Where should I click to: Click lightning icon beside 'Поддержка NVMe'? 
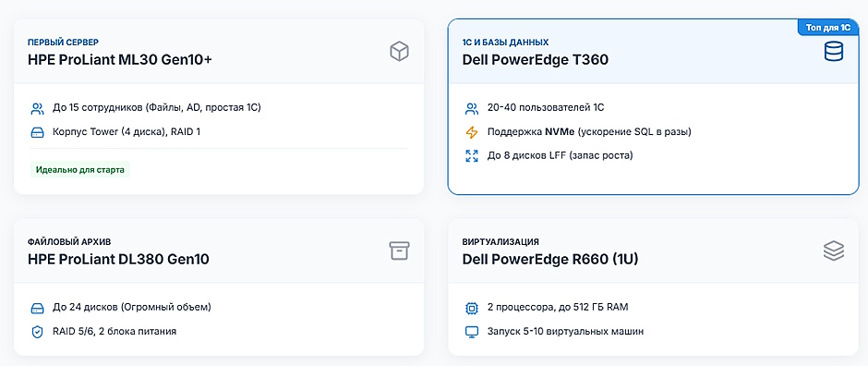[472, 132]
